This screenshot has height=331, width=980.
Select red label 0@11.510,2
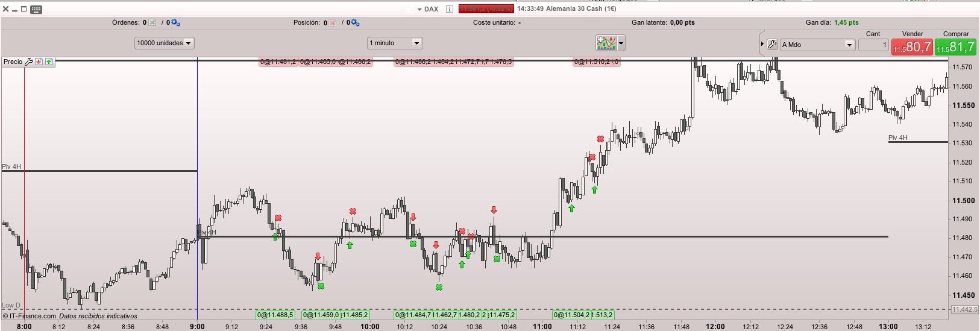(592, 61)
